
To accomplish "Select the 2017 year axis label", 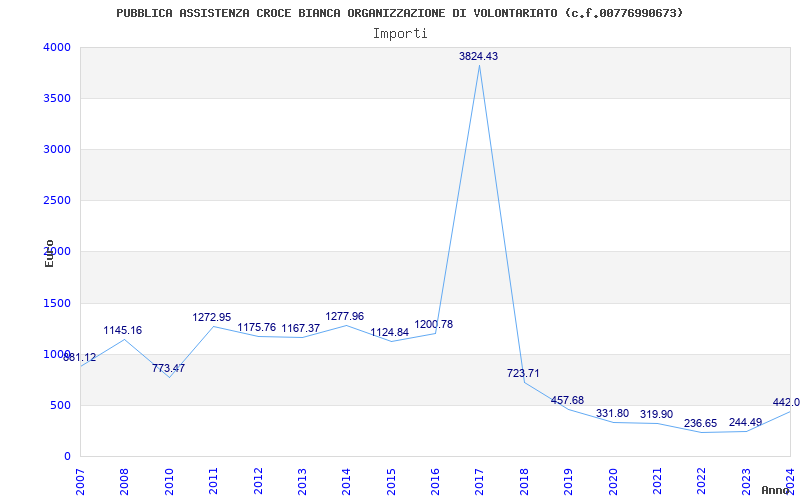I will 479,481.
